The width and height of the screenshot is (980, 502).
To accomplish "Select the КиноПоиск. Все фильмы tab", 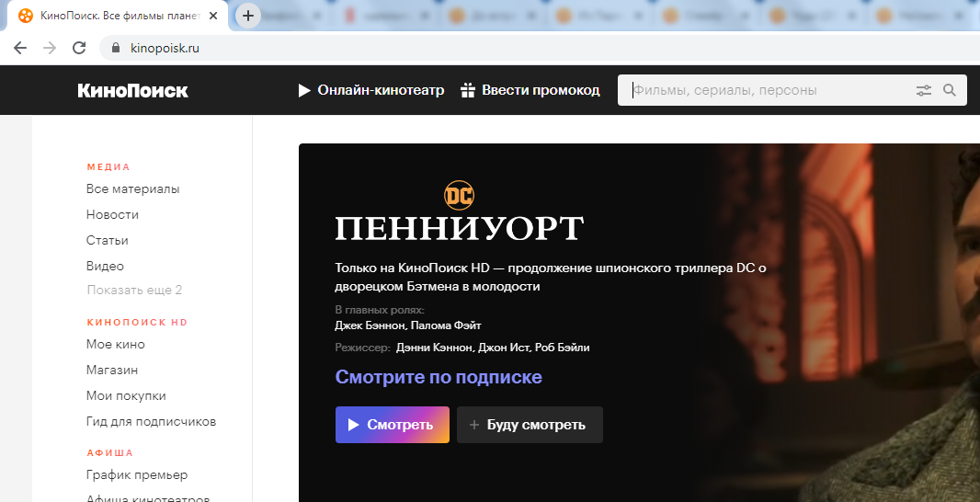I will click(x=118, y=16).
